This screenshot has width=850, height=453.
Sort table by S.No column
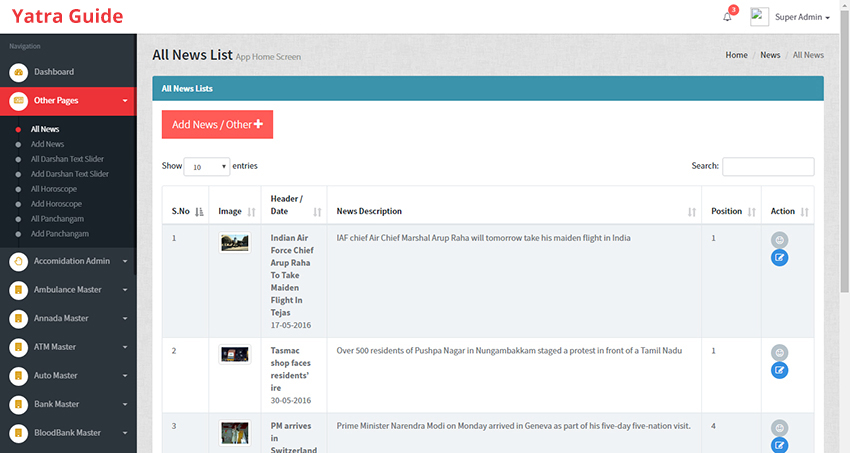(185, 211)
